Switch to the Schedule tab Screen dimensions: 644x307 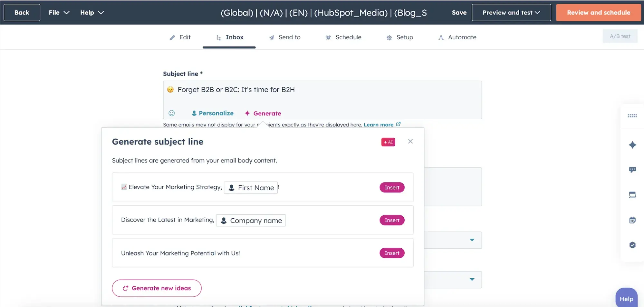click(343, 37)
